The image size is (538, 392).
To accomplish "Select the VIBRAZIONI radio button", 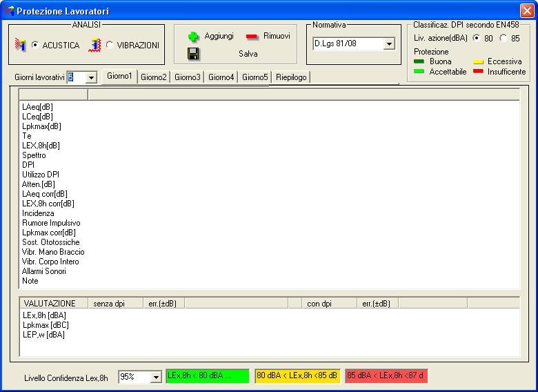I will (110, 45).
